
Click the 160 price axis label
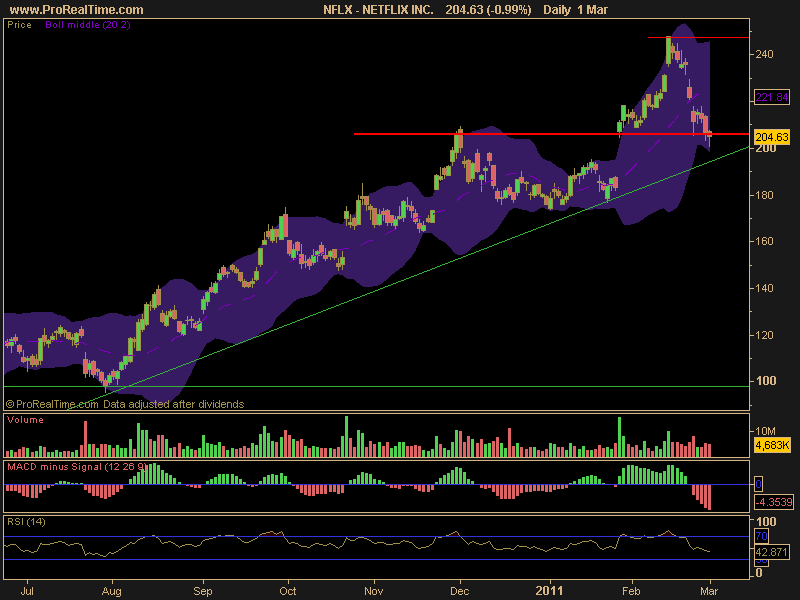(x=765, y=241)
